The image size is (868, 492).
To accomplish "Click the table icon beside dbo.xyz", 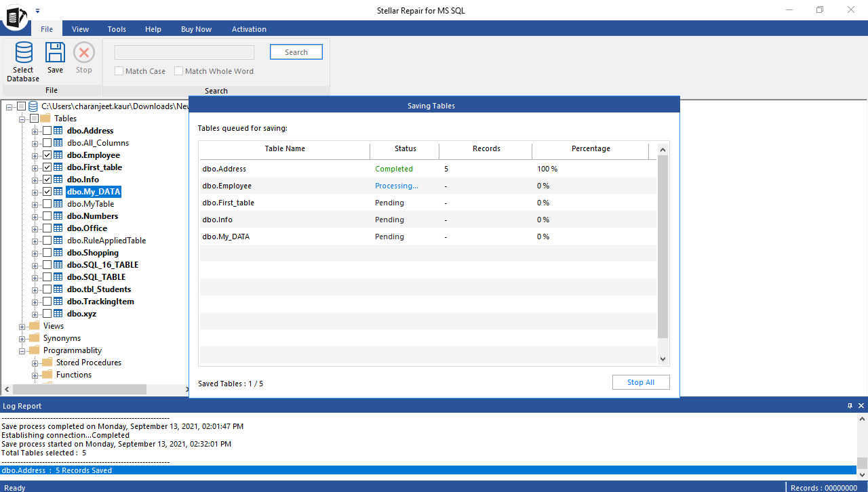I will pos(58,314).
